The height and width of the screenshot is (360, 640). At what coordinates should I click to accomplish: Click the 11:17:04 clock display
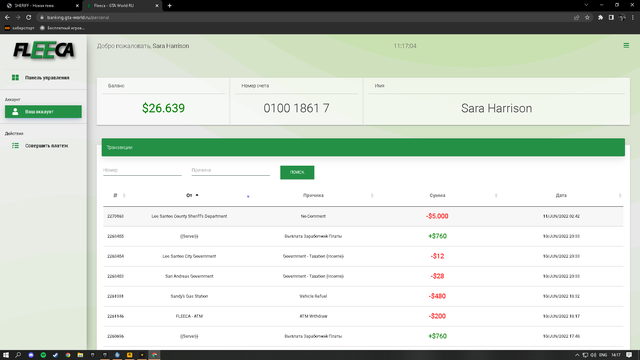point(405,46)
